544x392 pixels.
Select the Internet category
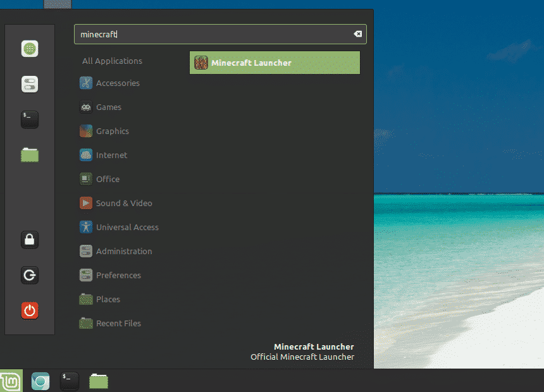tap(111, 155)
